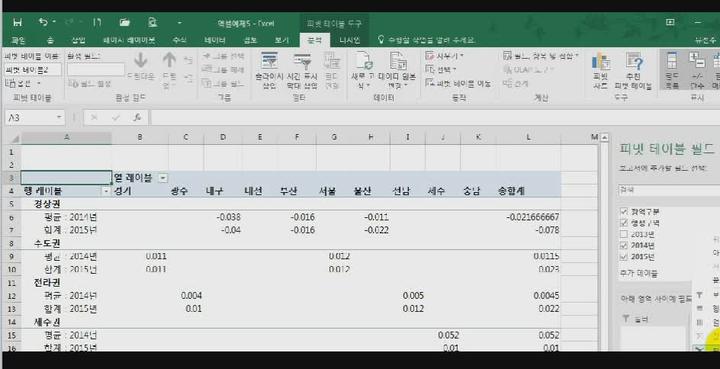Open the Page Layout tab
Image resolution: width=720 pixels, height=369 pixels.
[129, 40]
